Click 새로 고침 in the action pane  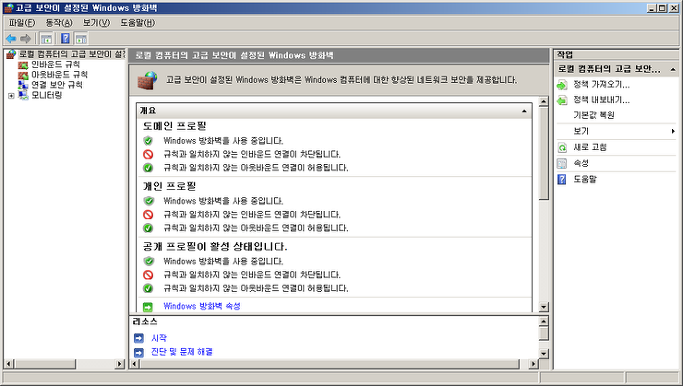coord(590,147)
